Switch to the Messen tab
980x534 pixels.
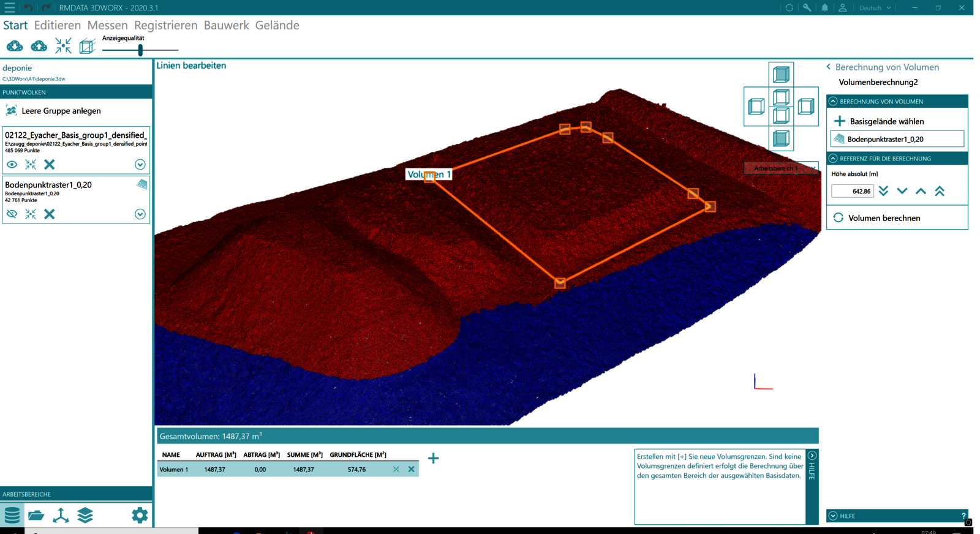(x=107, y=25)
